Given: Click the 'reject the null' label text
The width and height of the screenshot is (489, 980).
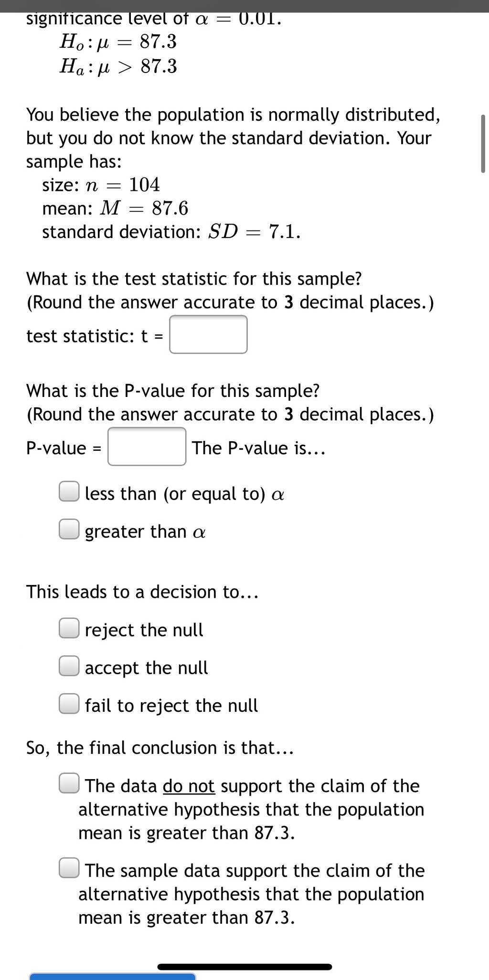Looking at the screenshot, I should point(144,630).
